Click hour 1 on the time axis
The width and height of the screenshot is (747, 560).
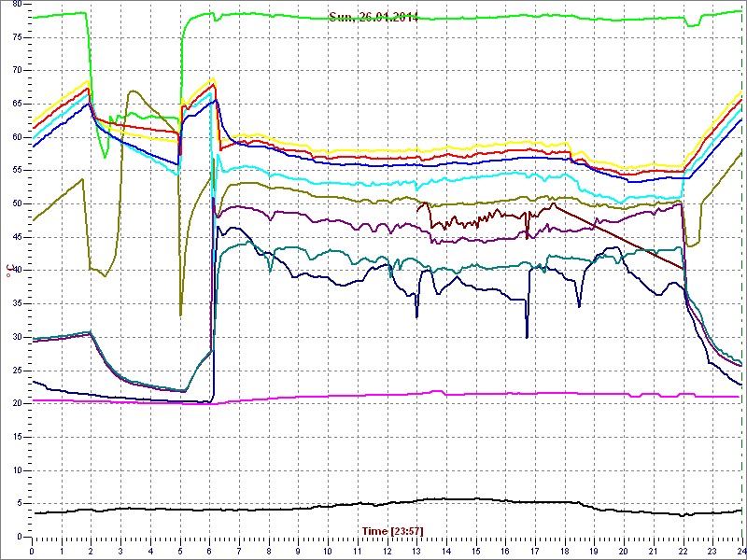pyautogui.click(x=62, y=550)
